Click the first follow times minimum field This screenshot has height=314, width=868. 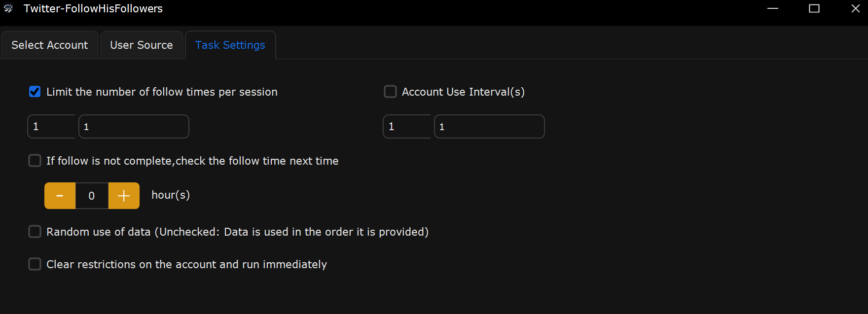click(51, 127)
